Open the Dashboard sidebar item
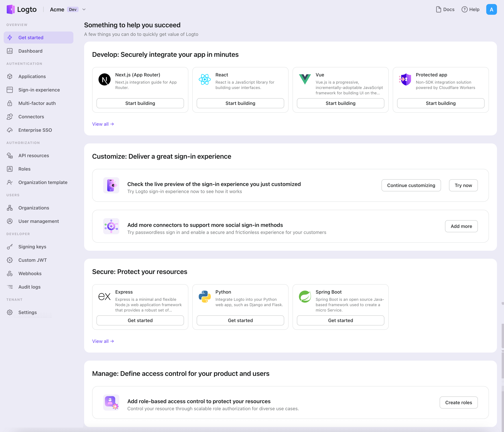 (x=30, y=51)
